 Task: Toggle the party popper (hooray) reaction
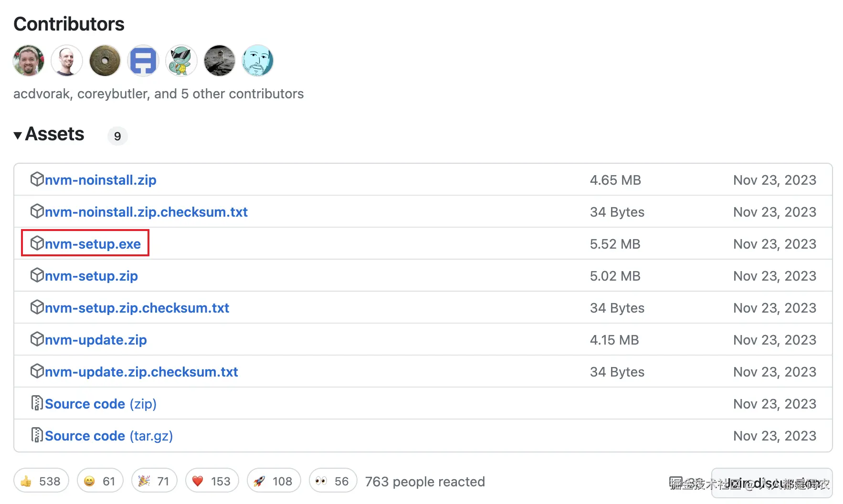(x=154, y=481)
